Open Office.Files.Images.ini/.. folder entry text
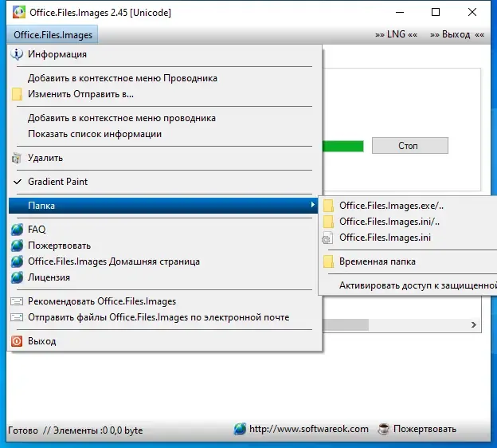This screenshot has height=448, width=497. (389, 222)
